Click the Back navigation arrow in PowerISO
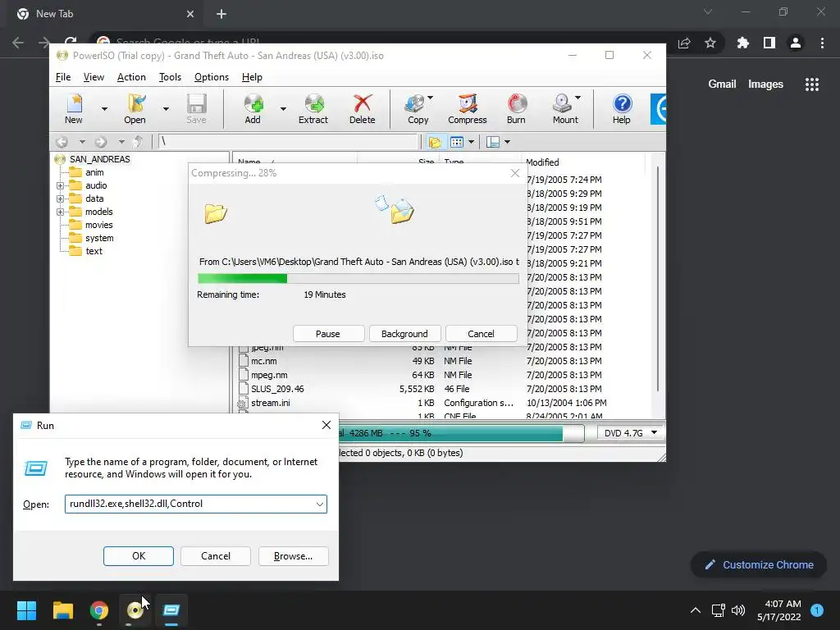 (x=62, y=142)
